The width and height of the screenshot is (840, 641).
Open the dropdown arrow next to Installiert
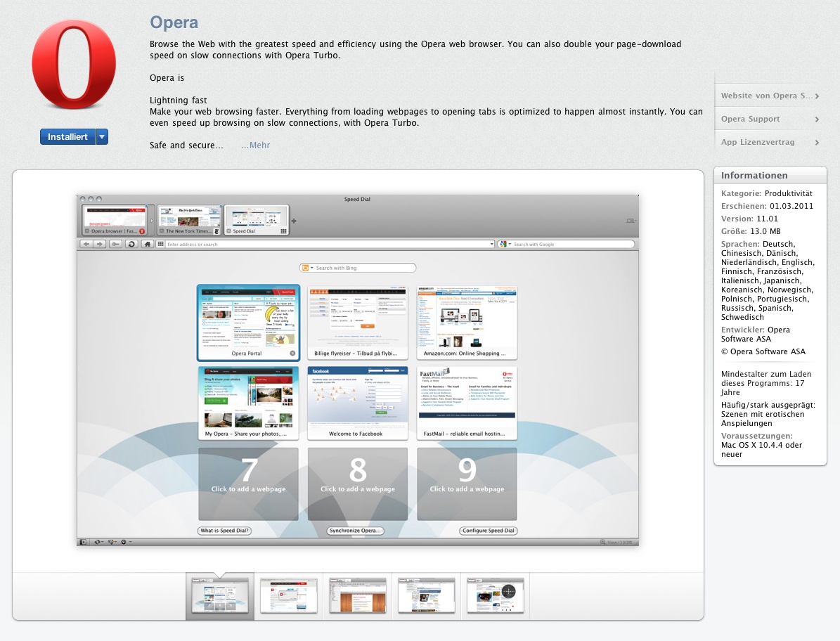click(x=101, y=136)
